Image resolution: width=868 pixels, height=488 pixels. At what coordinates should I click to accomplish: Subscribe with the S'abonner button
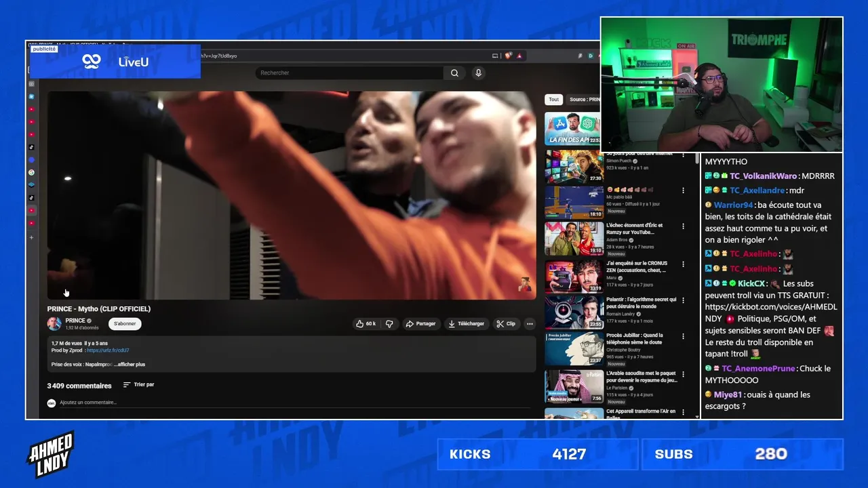125,324
